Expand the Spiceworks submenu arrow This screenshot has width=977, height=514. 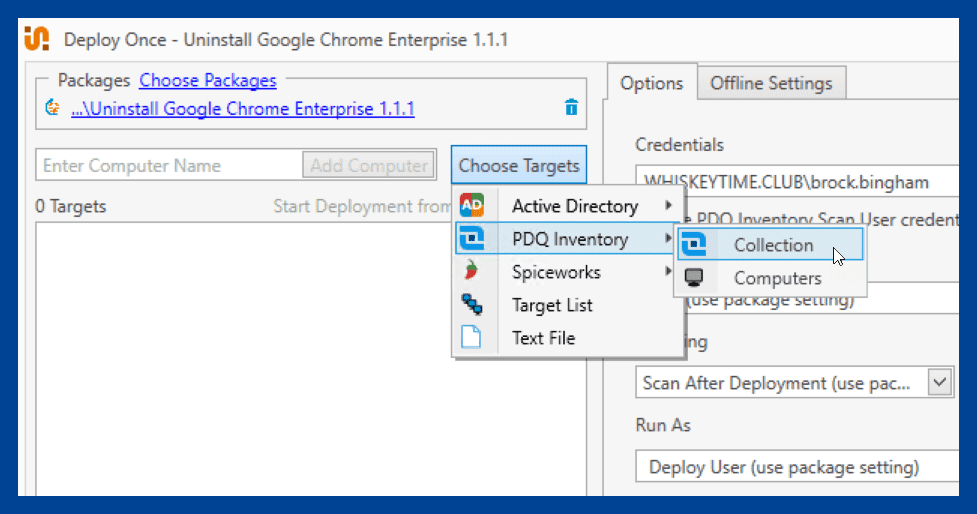(668, 271)
